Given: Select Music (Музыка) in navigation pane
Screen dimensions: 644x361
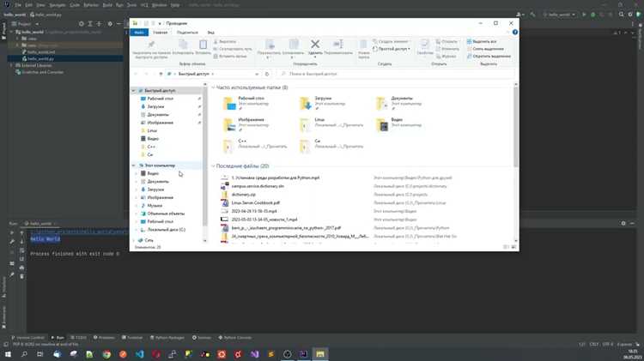Looking at the screenshot, I should [x=155, y=206].
